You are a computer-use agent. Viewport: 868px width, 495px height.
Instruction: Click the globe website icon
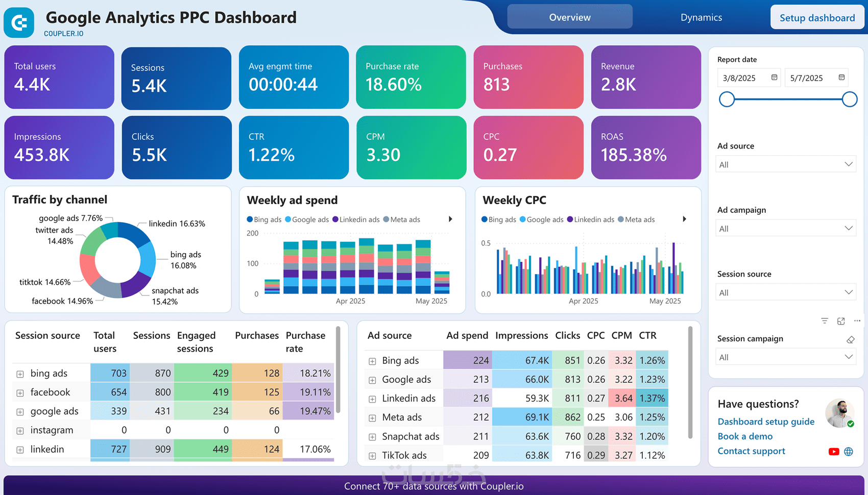pos(849,452)
